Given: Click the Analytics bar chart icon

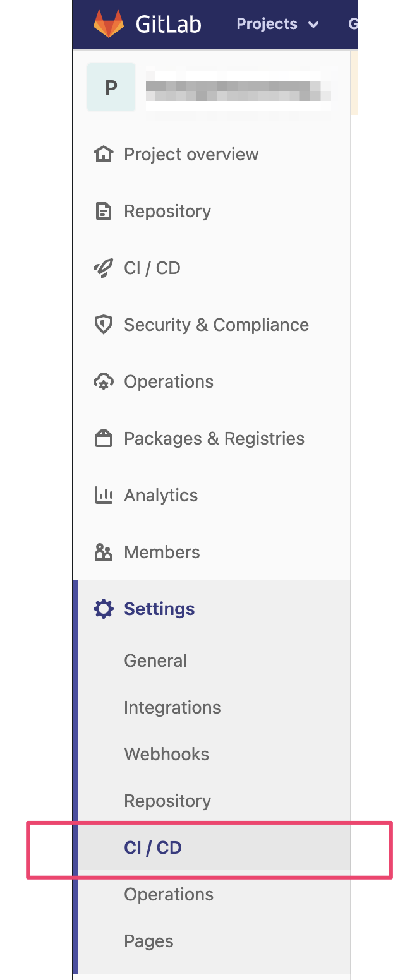Looking at the screenshot, I should (x=103, y=496).
